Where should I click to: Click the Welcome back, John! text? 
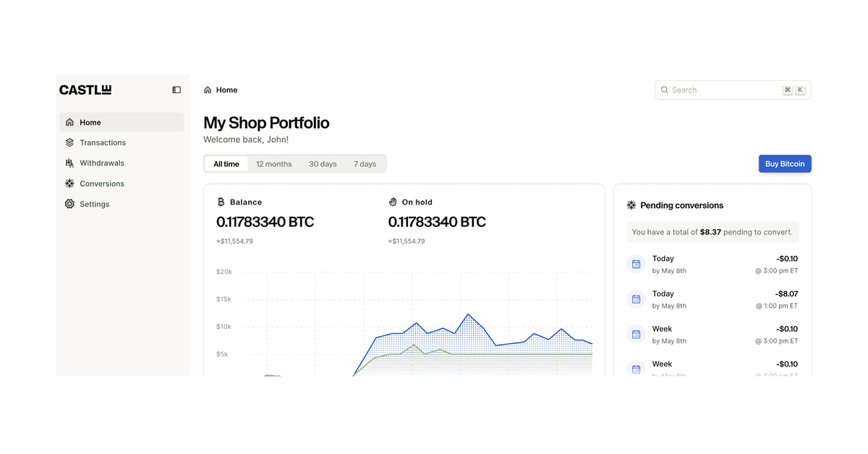(246, 140)
